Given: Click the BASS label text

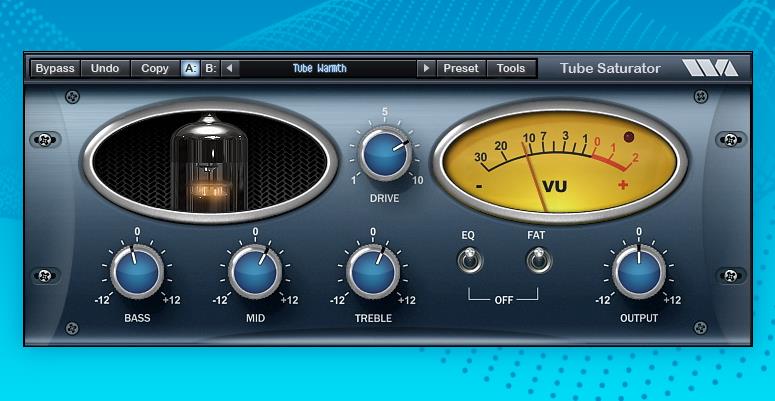Looking at the screenshot, I should pyautogui.click(x=137, y=318).
